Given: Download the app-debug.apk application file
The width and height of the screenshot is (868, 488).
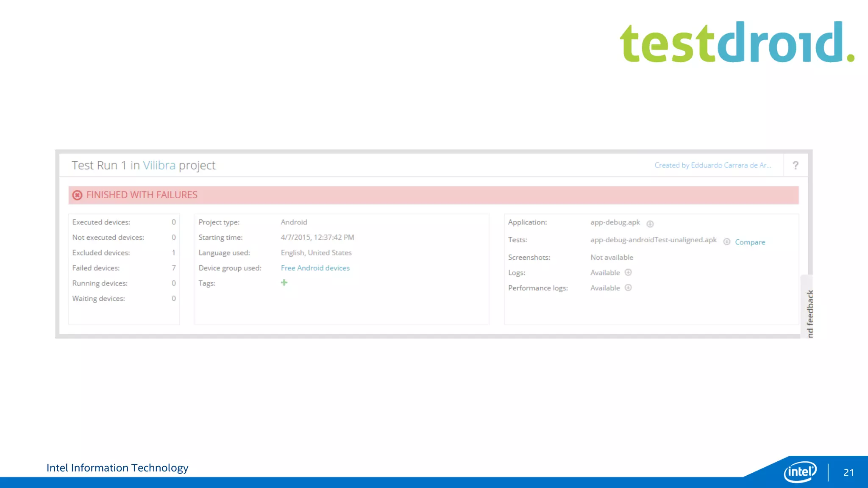Looking at the screenshot, I should pyautogui.click(x=650, y=224).
